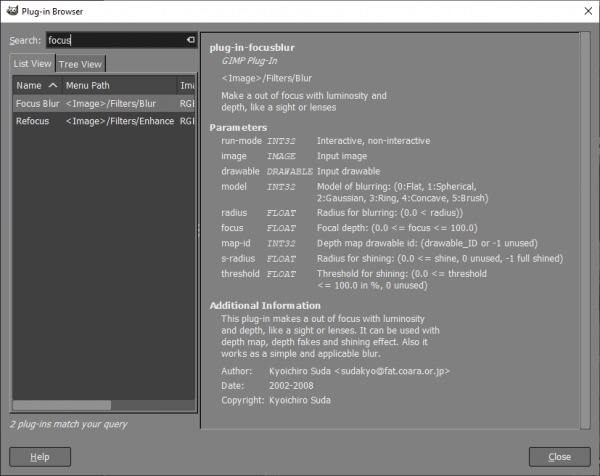This screenshot has width=600, height=476.
Task: Sort by the Name column header
Action: [37, 85]
